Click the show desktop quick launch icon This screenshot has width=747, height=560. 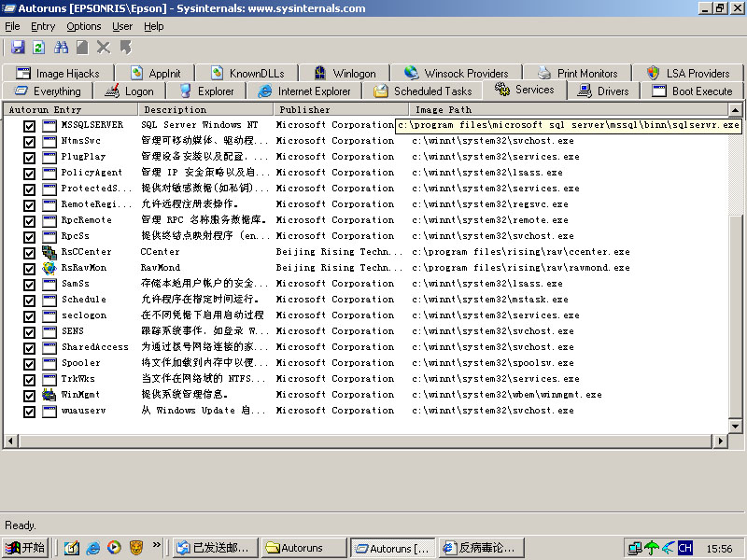(x=72, y=548)
